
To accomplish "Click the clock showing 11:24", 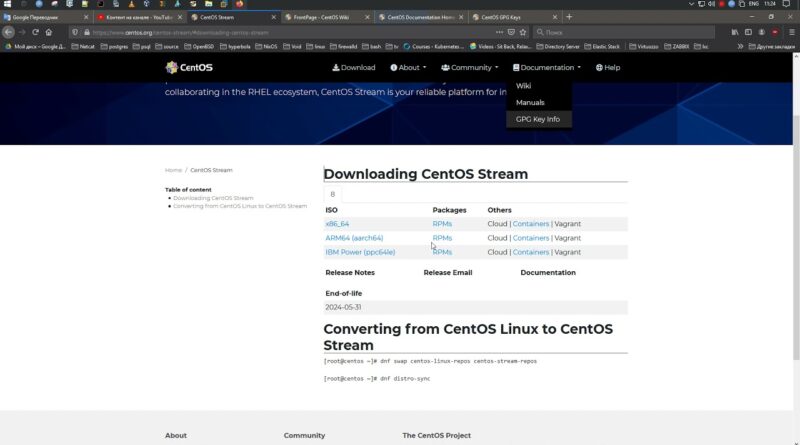I will [x=770, y=4].
